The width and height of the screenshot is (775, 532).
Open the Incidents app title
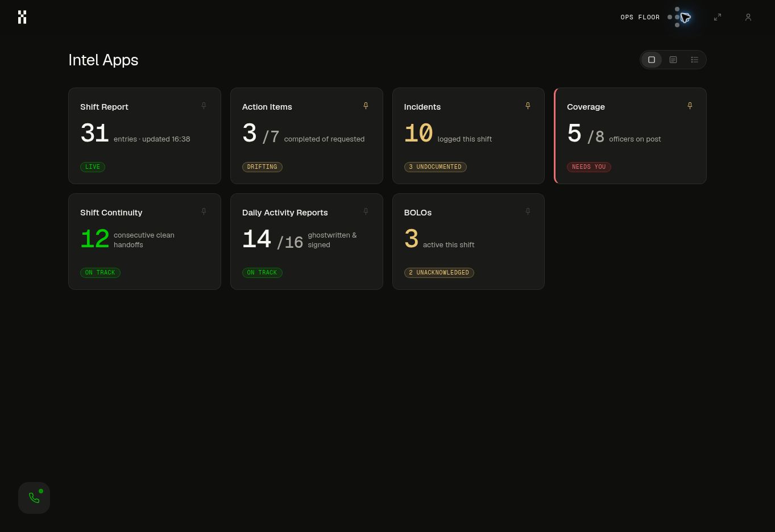422,107
